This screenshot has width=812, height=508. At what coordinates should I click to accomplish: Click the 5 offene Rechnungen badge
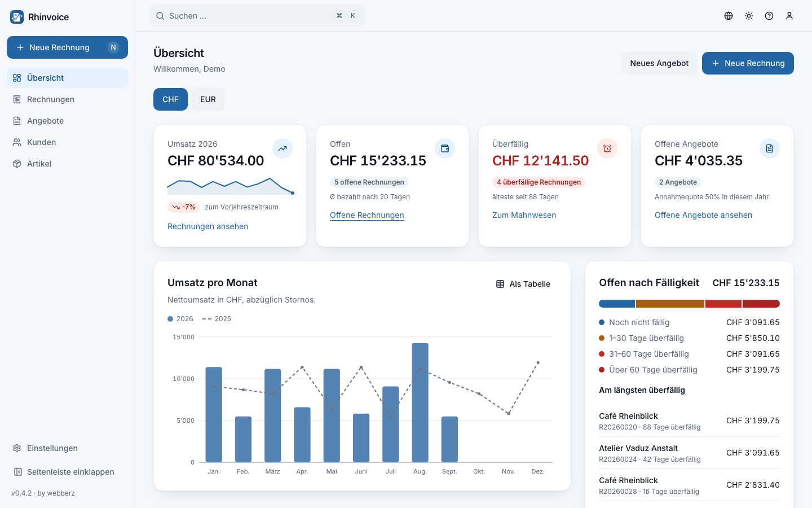[369, 182]
